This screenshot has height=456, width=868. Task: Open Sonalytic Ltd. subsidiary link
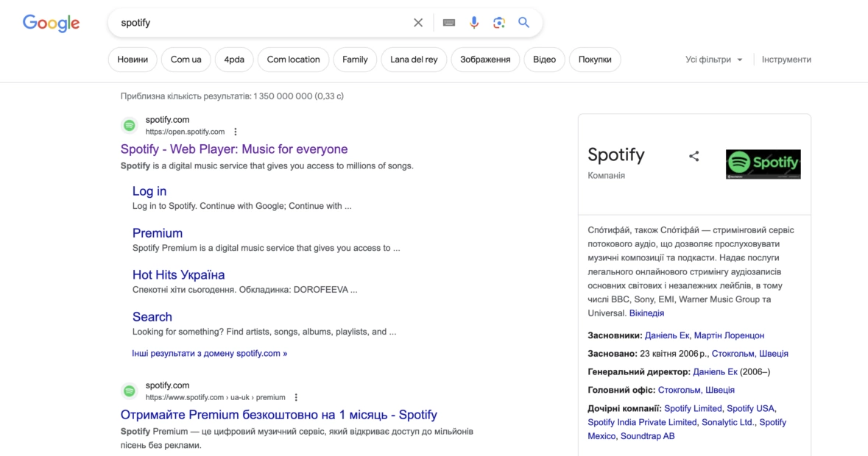click(728, 422)
